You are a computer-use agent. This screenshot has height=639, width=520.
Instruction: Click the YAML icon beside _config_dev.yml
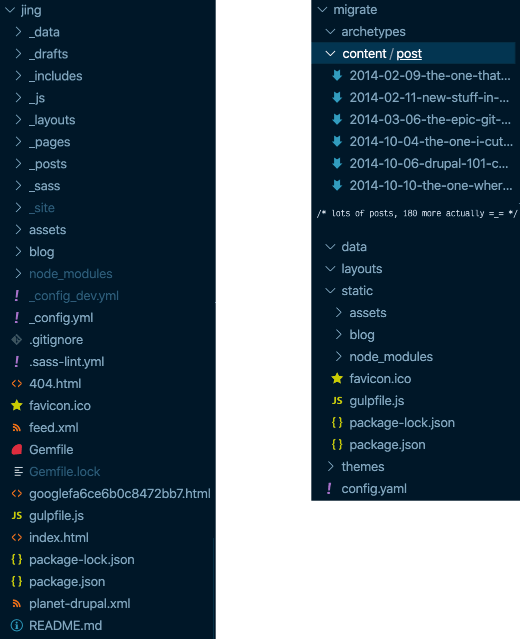[x=17, y=296]
